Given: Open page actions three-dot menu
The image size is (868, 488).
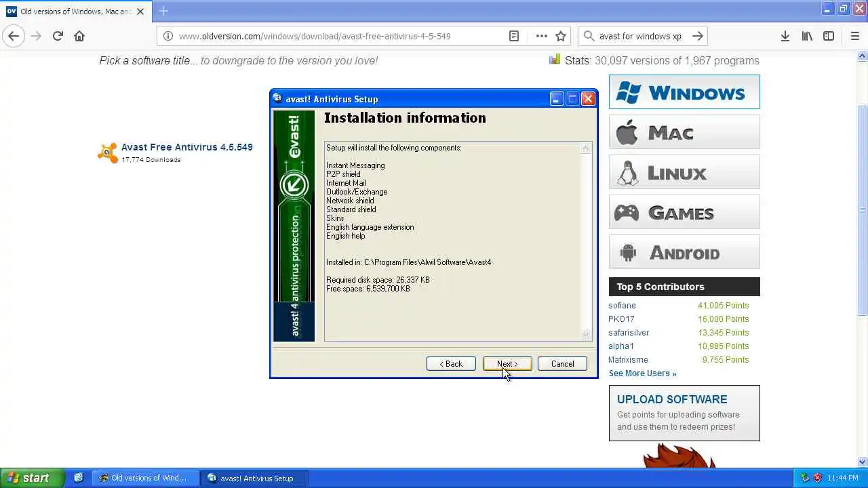Looking at the screenshot, I should pyautogui.click(x=541, y=36).
